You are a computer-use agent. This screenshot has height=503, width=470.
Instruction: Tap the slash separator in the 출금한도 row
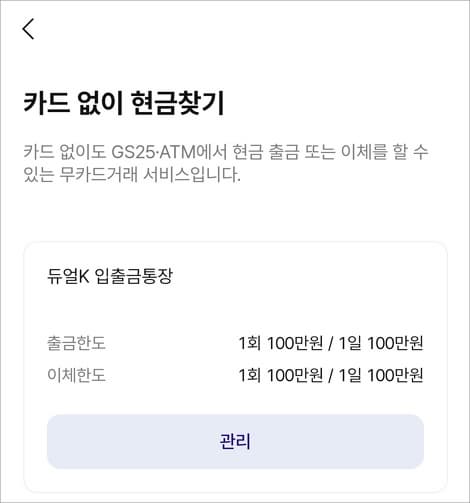pyautogui.click(x=330, y=343)
